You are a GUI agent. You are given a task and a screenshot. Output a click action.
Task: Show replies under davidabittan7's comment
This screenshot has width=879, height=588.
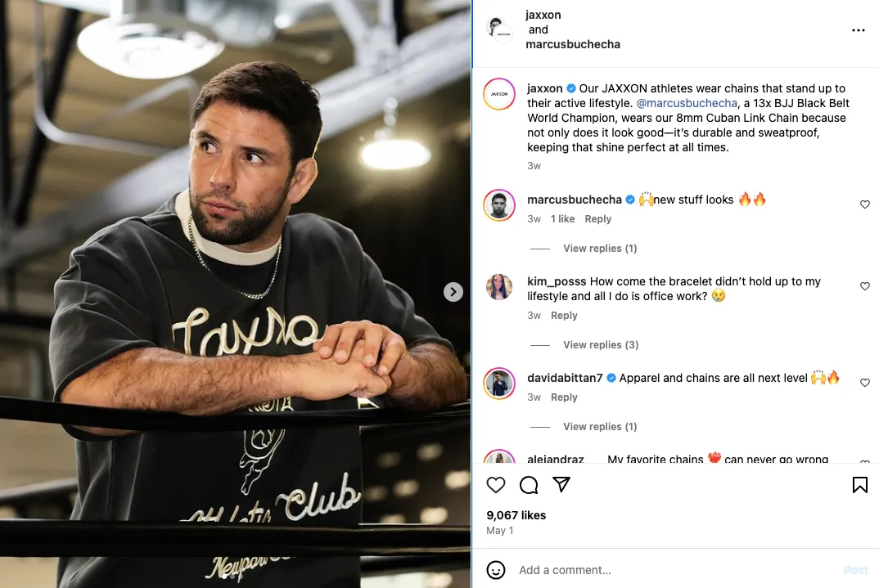(x=599, y=427)
